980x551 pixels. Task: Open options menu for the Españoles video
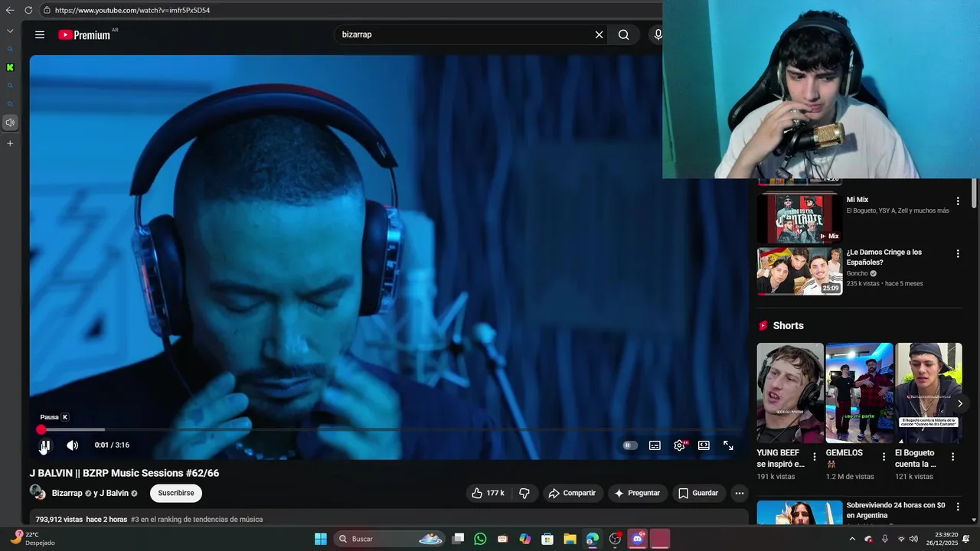click(x=957, y=253)
